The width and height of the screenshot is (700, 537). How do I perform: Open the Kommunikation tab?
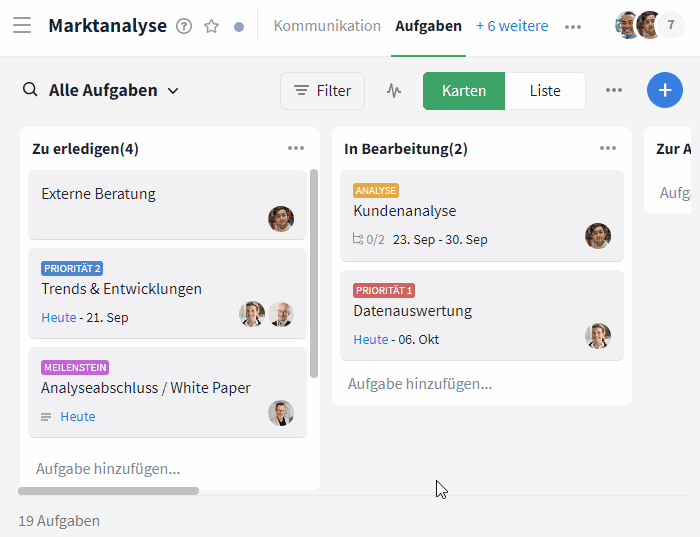[x=327, y=26]
